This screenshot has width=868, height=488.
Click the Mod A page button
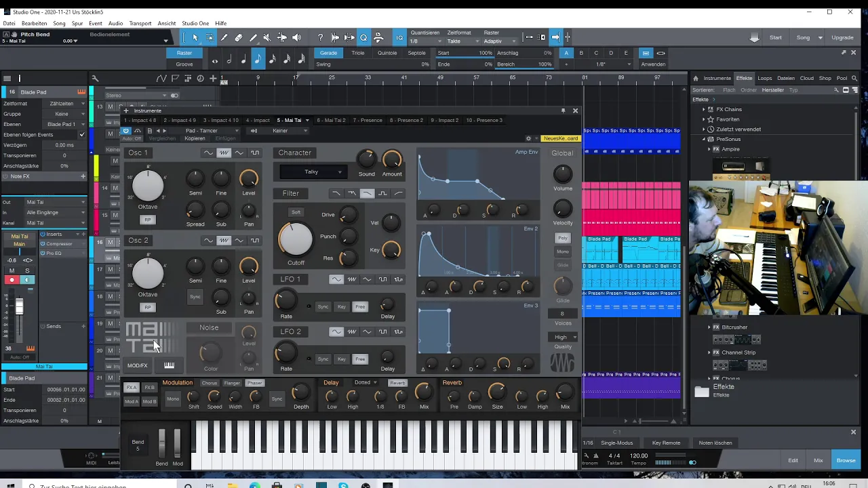tap(131, 401)
